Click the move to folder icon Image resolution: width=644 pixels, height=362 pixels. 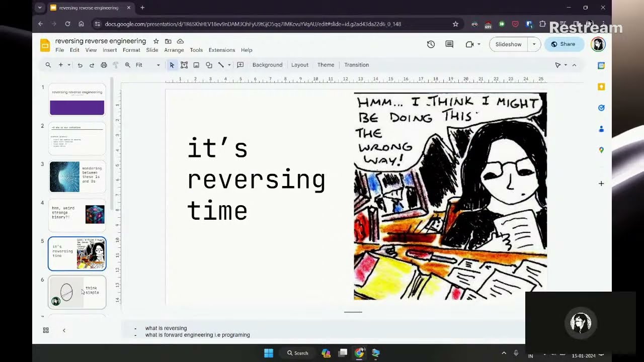point(168,41)
